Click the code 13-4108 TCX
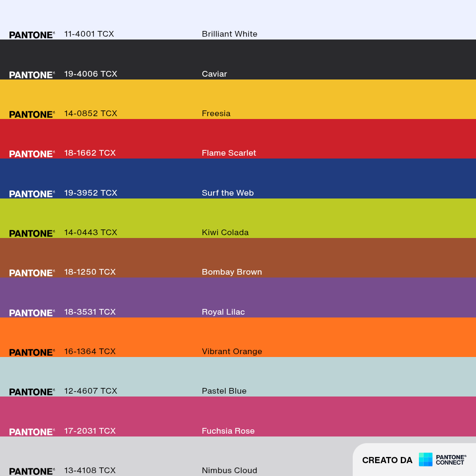 tap(90, 471)
